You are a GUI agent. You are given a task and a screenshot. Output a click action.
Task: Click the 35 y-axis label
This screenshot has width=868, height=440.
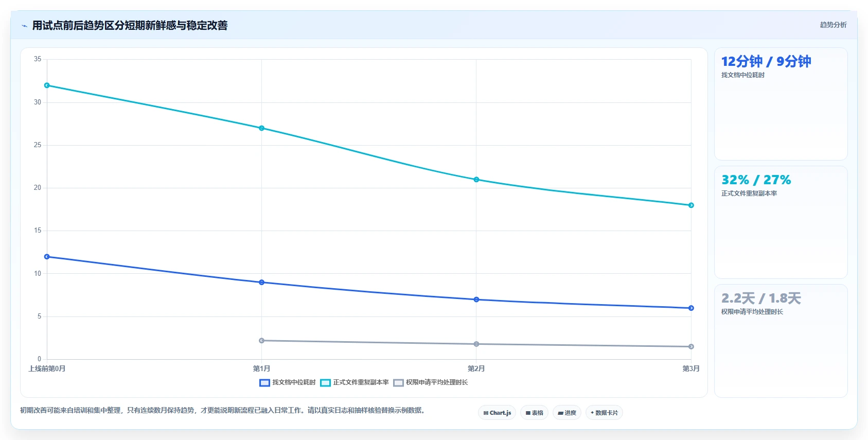[x=38, y=59]
